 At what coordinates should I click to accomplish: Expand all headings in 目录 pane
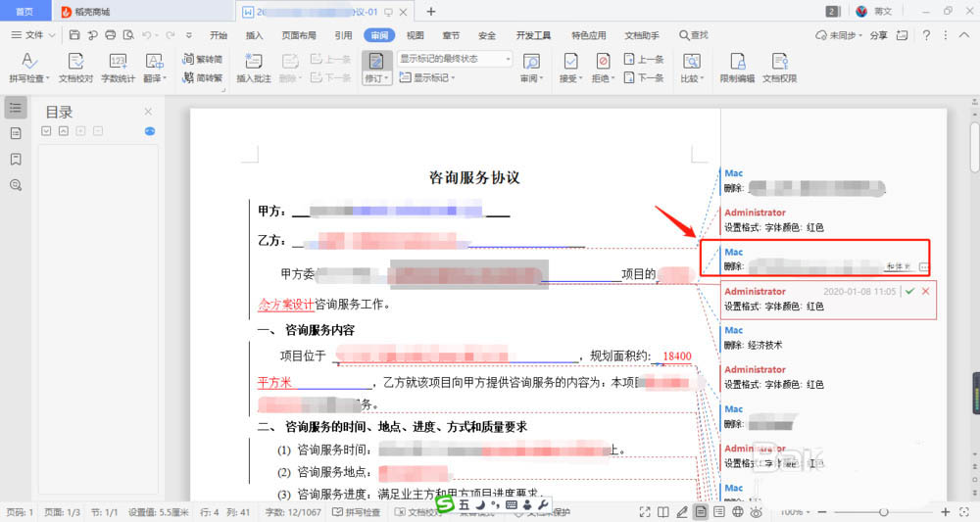(x=46, y=130)
